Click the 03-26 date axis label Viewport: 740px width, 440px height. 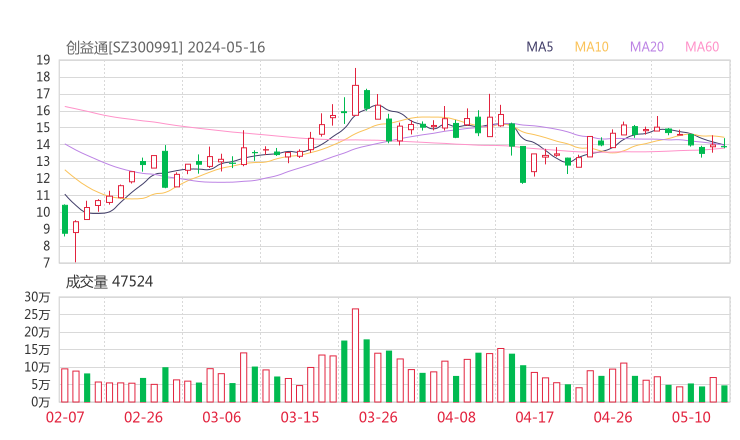[x=378, y=417]
